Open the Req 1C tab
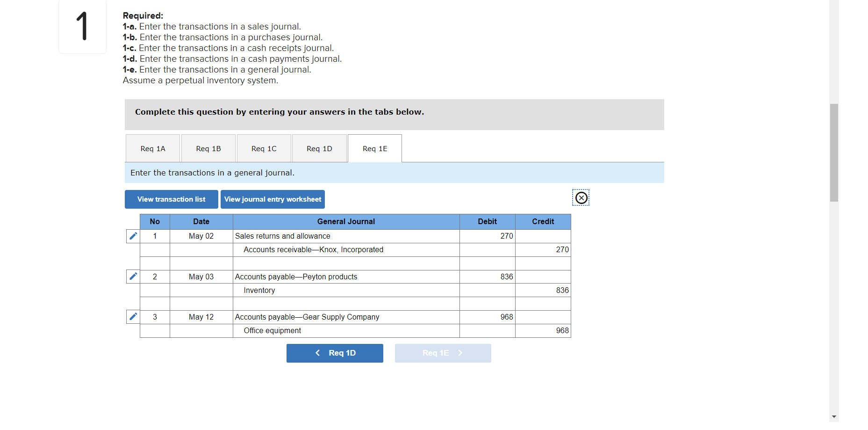Screen dimensions: 868x430 [x=264, y=148]
